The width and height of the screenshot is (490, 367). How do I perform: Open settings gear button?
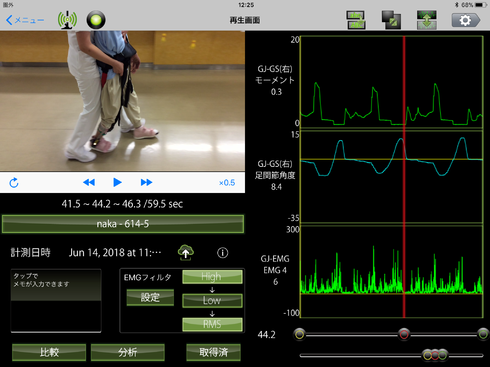click(466, 20)
